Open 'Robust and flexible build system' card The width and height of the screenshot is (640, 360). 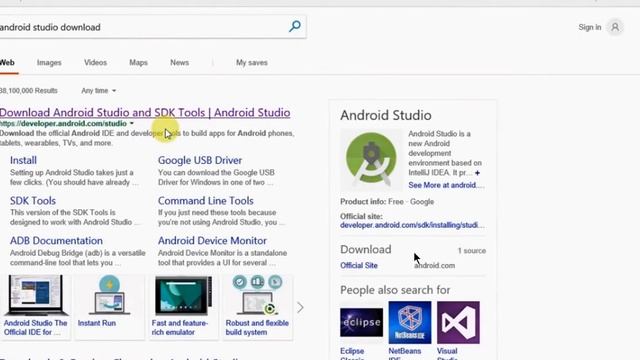257,306
